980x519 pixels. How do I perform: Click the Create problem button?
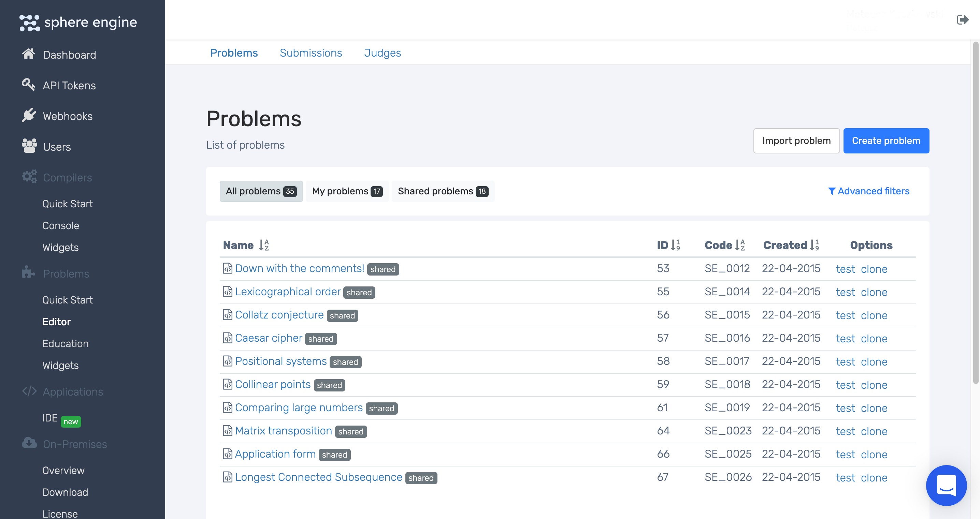[x=886, y=141]
